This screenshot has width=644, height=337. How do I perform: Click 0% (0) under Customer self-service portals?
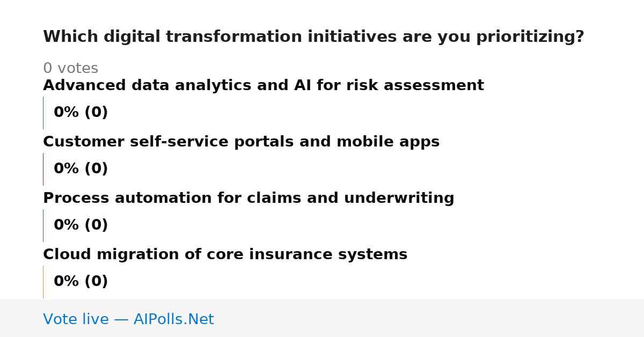80,169
